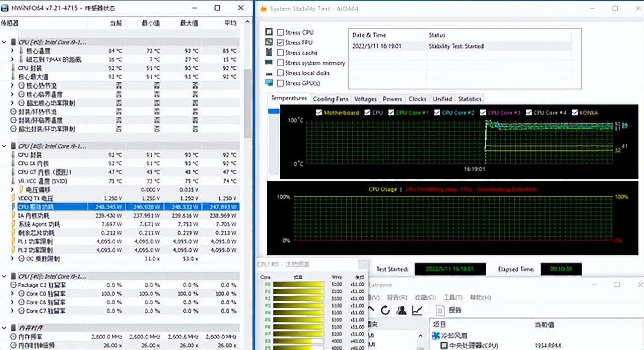The width and height of the screenshot is (644, 350).
Task: Click the 冷却风扇 cooling fan icon
Action: click(x=436, y=335)
